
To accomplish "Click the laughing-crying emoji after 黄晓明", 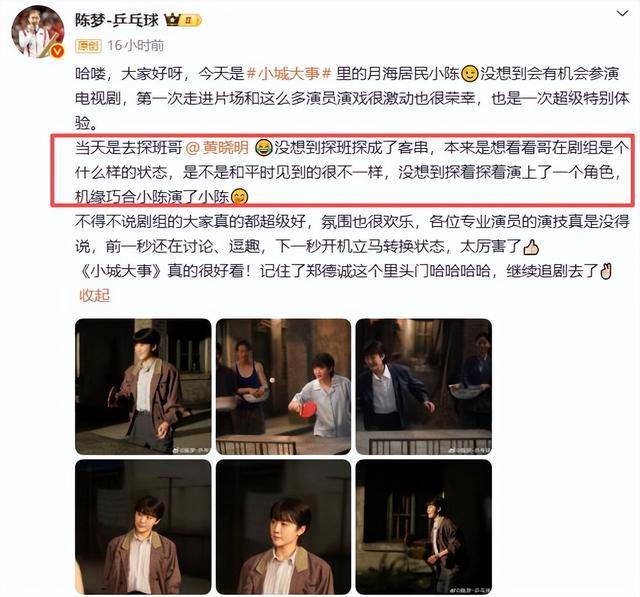I will click(263, 147).
